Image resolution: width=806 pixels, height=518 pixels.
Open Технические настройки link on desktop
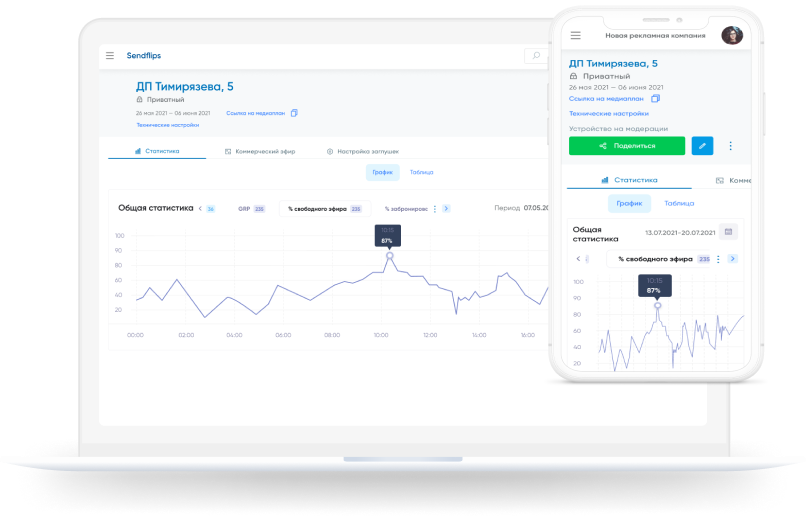168,125
